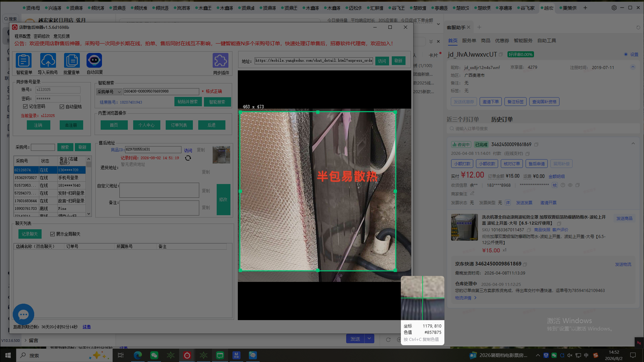Open the 采购单号 search type dropdown
This screenshot has height=362, width=644.
(109, 92)
